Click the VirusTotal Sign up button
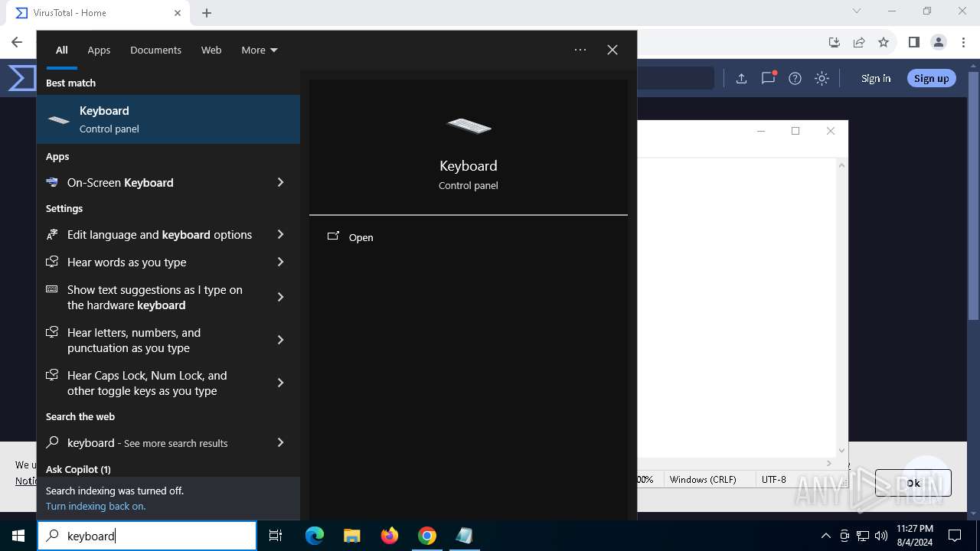Viewport: 980px width, 551px height. [931, 78]
